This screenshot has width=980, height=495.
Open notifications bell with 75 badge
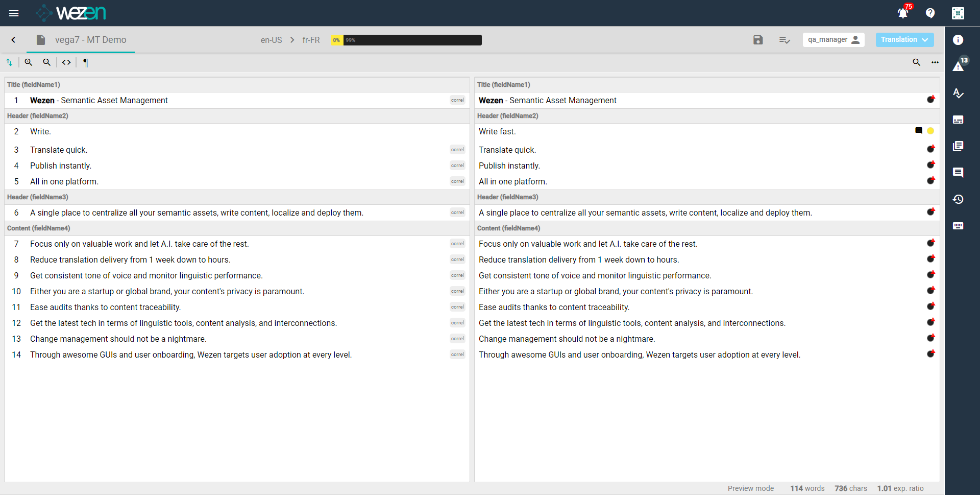click(903, 12)
